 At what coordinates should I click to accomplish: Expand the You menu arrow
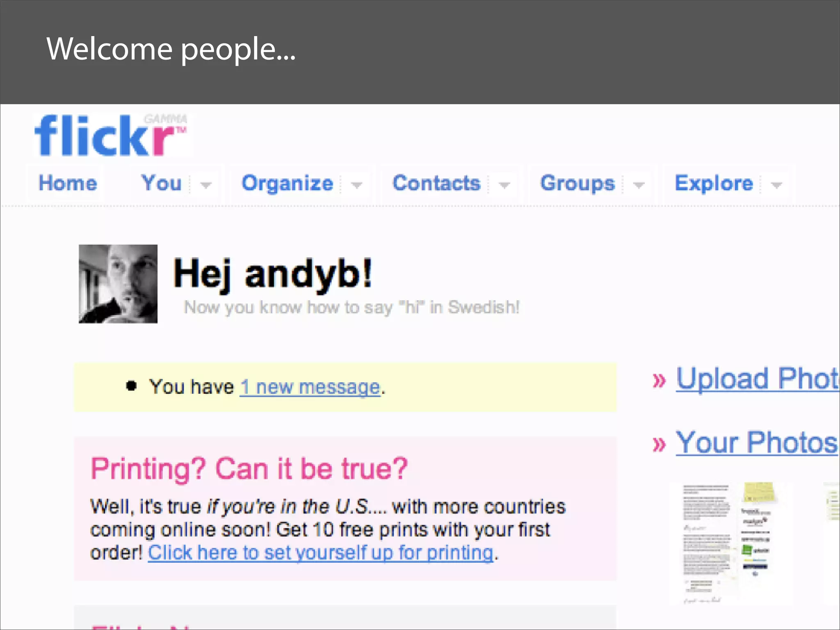(206, 185)
